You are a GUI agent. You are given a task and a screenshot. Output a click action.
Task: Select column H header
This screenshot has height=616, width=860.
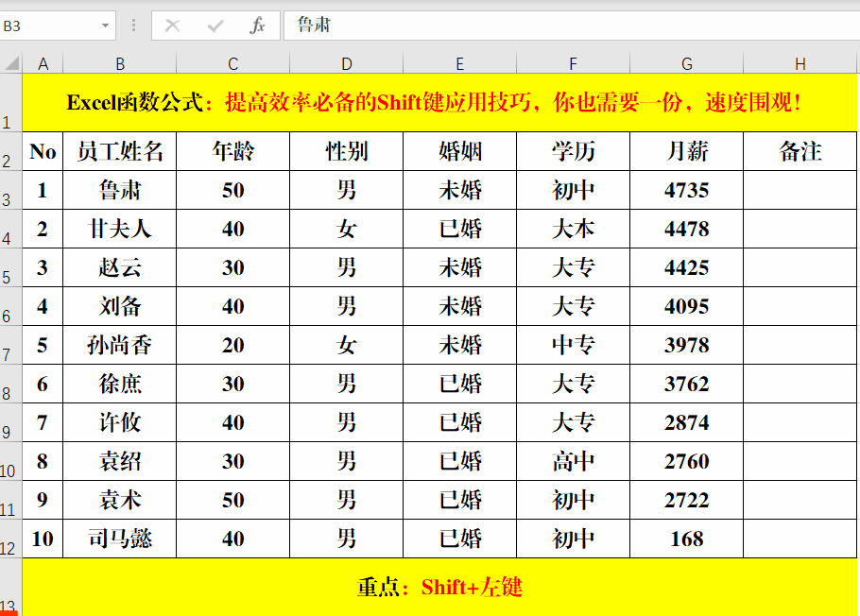coord(800,63)
